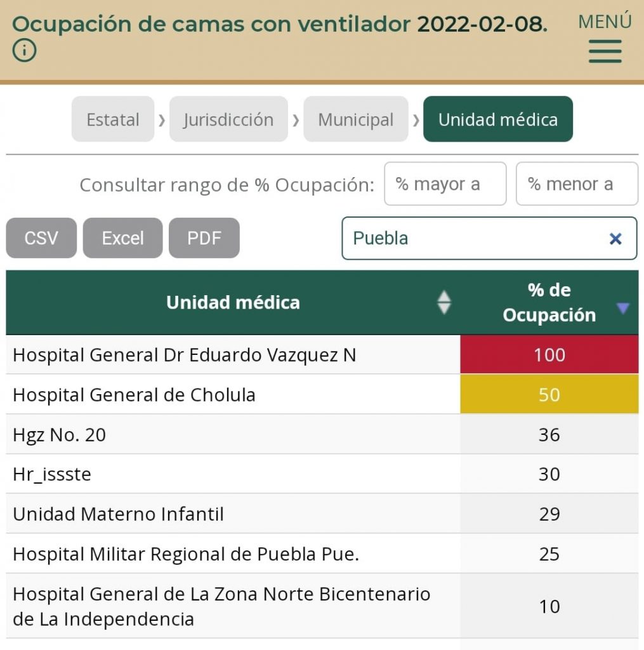Open the hamburger menu under MENÚ
644x650 pixels.
(605, 52)
